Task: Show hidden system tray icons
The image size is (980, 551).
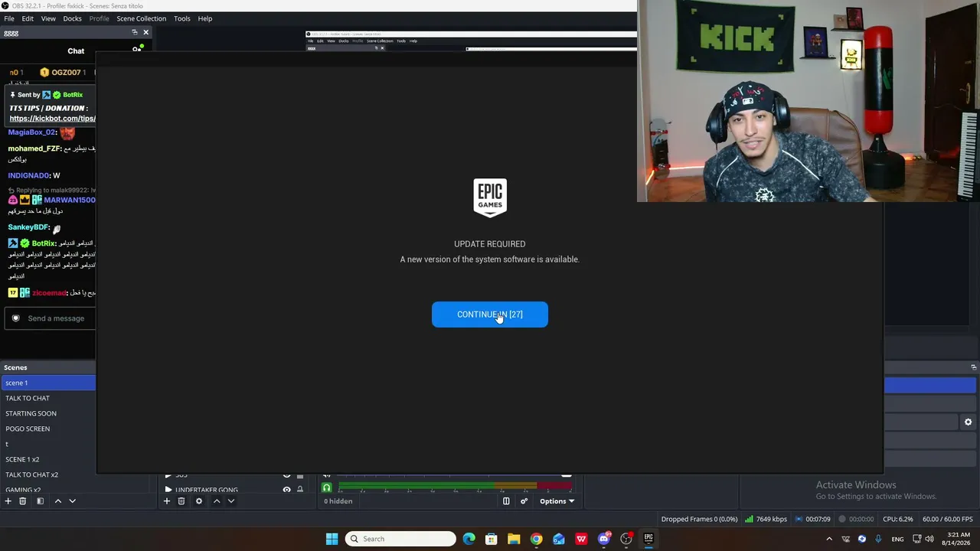Action: click(x=828, y=539)
